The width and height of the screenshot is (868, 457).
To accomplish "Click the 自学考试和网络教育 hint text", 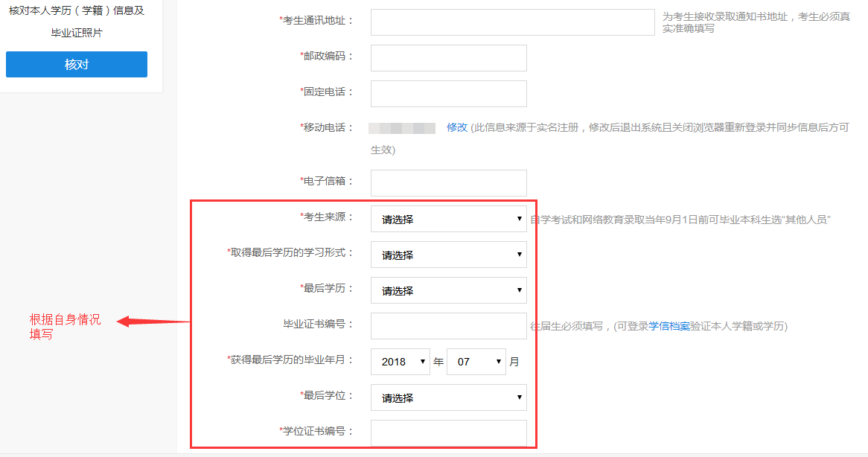I will point(680,220).
